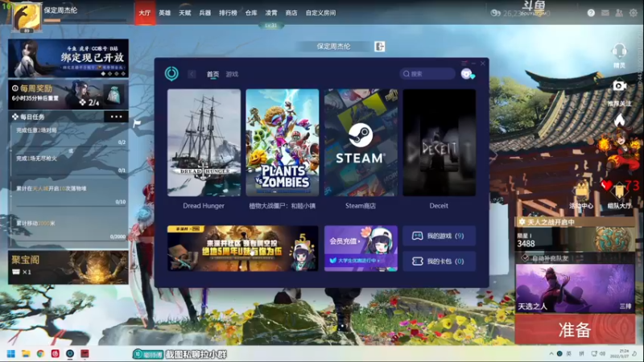Click the flame icon below 推荐关注

(x=619, y=120)
